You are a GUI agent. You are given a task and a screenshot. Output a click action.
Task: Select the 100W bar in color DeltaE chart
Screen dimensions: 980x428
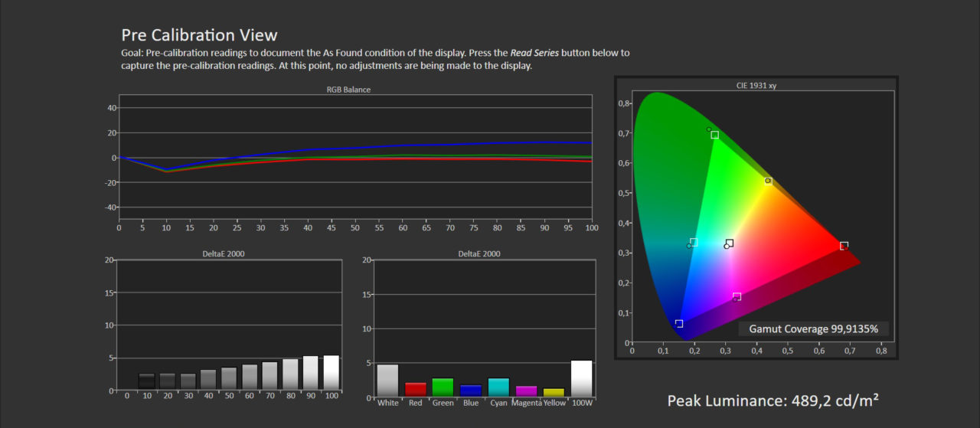pos(582,378)
